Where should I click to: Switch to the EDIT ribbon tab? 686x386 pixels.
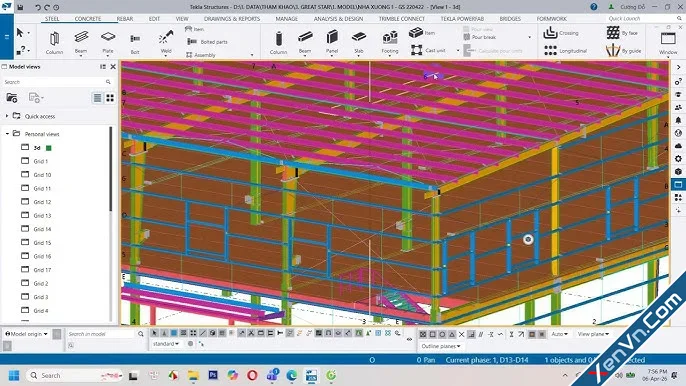point(154,19)
